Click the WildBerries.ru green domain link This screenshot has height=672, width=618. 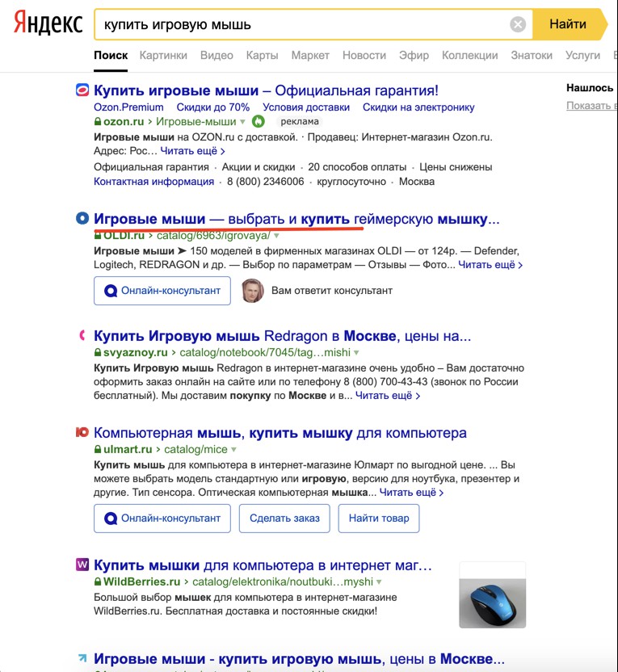[x=142, y=582]
